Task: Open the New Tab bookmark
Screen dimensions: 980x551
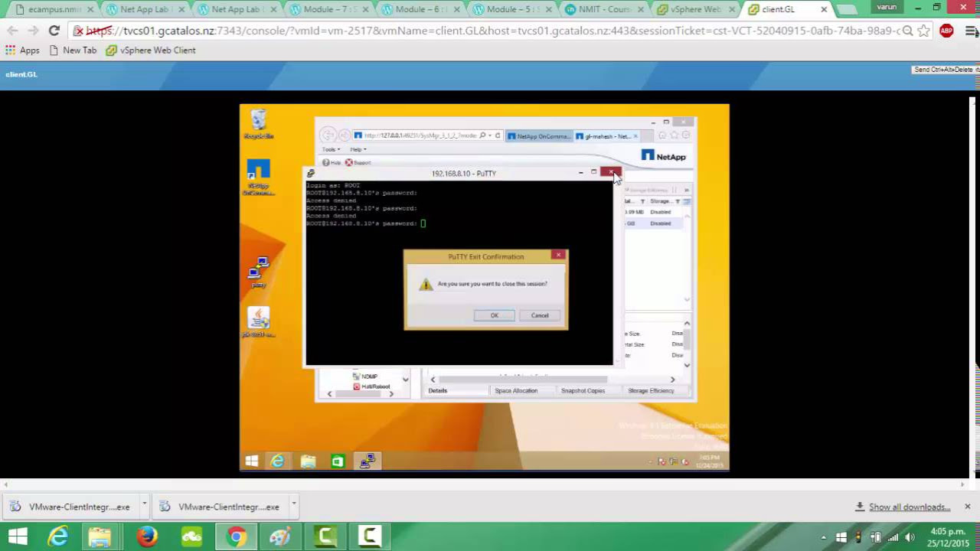Action: point(73,51)
